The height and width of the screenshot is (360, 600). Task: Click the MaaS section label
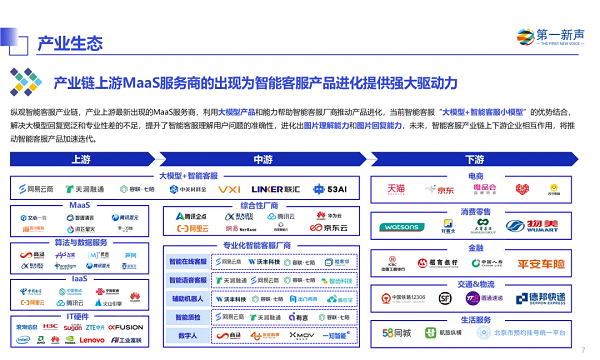80,205
